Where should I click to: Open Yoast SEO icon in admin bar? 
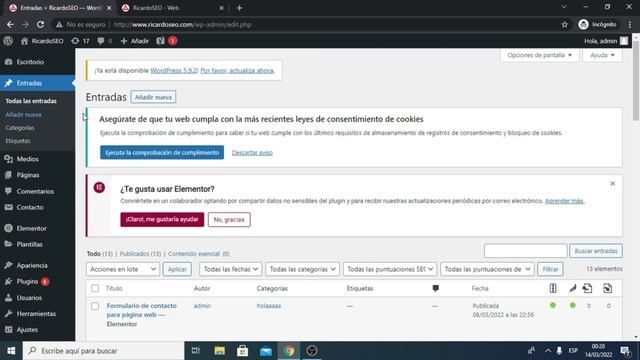click(160, 41)
